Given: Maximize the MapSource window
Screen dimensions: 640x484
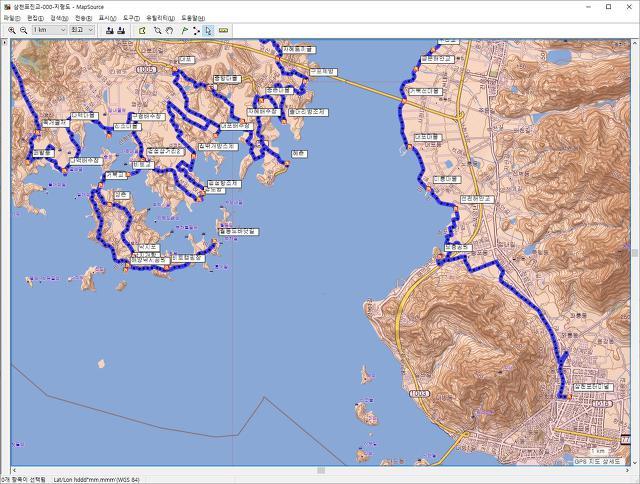Looking at the screenshot, I should pos(608,7).
